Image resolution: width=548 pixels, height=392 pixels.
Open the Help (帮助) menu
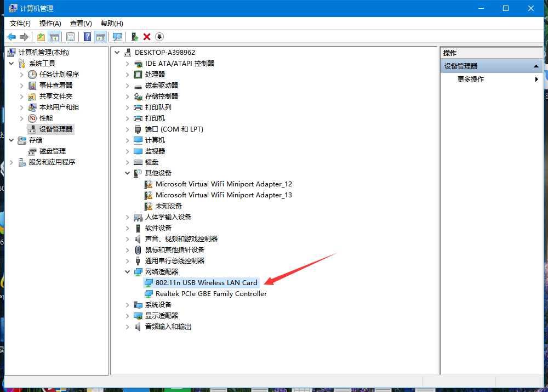112,24
